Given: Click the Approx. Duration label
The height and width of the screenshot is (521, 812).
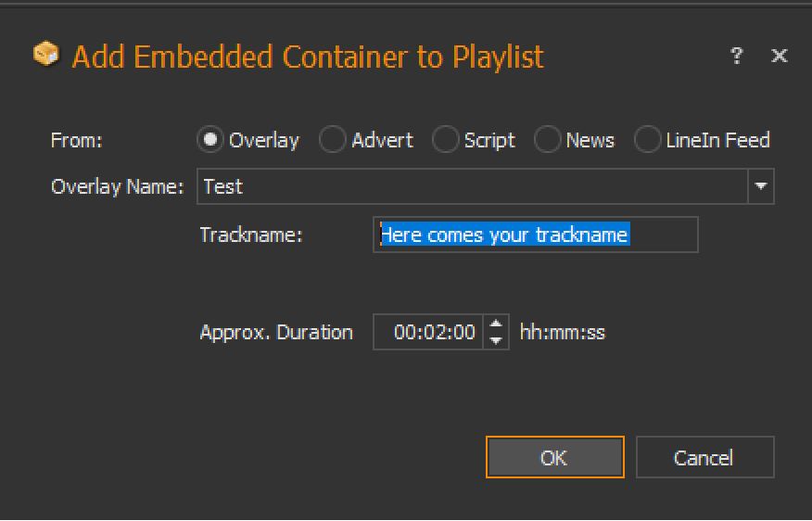Looking at the screenshot, I should click(276, 332).
